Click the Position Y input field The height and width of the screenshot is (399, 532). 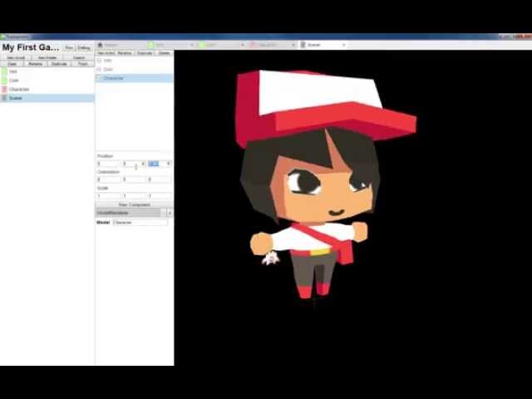[135, 164]
